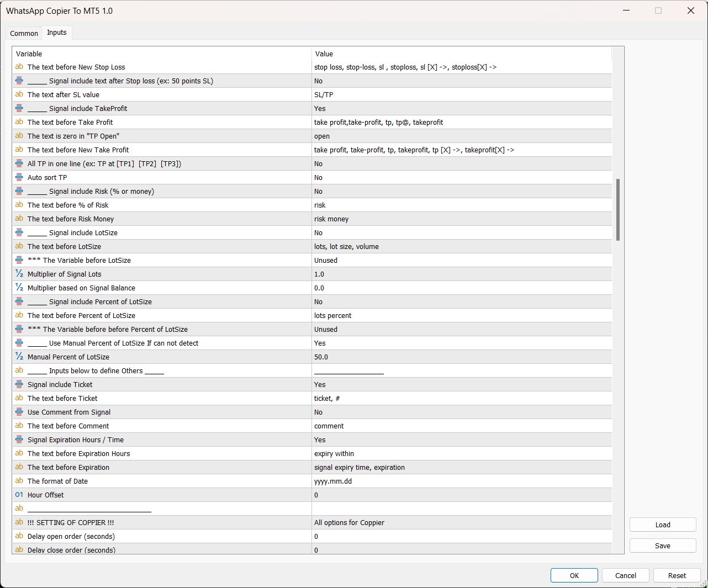Click the icon beside 'Signal Expiration Hours / Time'
Screen dimensions: 708x588
(19, 439)
